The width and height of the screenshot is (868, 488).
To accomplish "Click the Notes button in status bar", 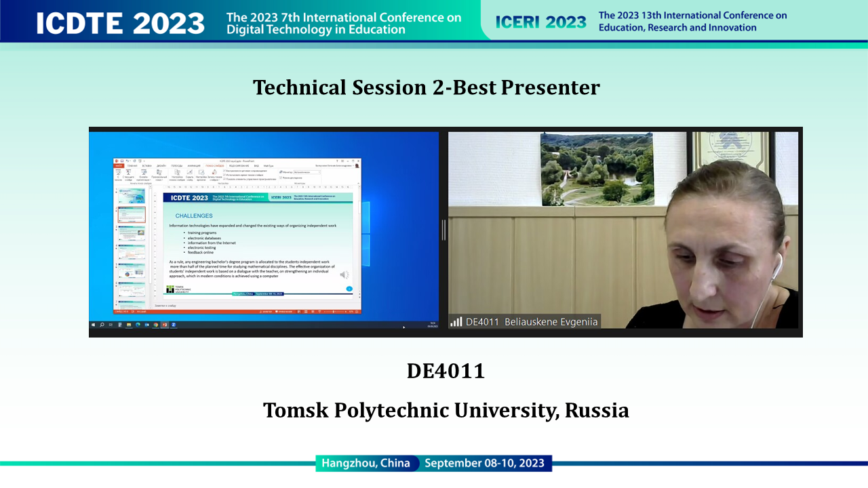I will pos(267,312).
